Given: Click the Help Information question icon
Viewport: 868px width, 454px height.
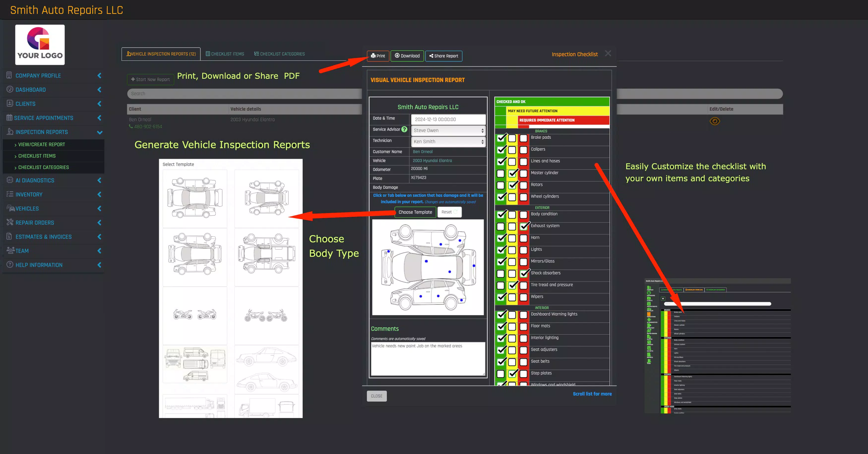Looking at the screenshot, I should click(x=9, y=264).
